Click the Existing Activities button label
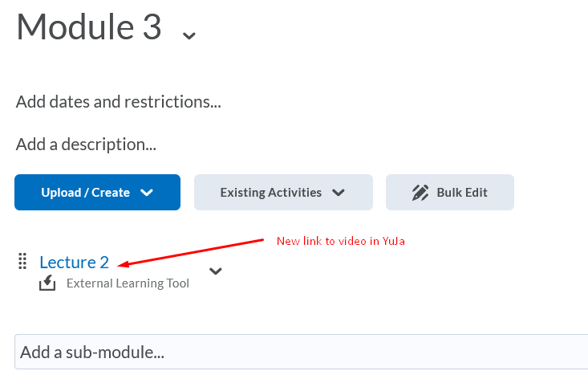Screen dimensions: 588x379 tap(270, 193)
